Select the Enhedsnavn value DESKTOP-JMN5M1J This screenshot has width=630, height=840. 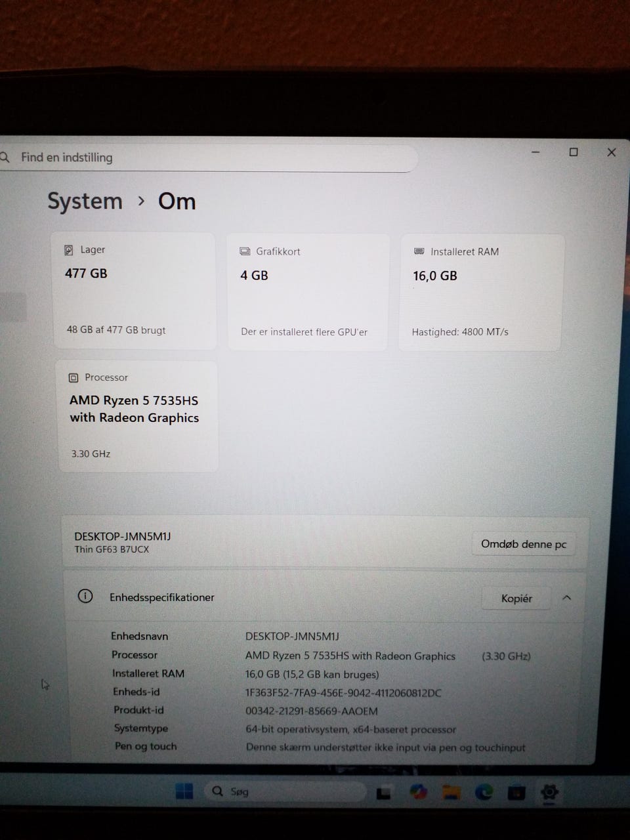tap(292, 637)
